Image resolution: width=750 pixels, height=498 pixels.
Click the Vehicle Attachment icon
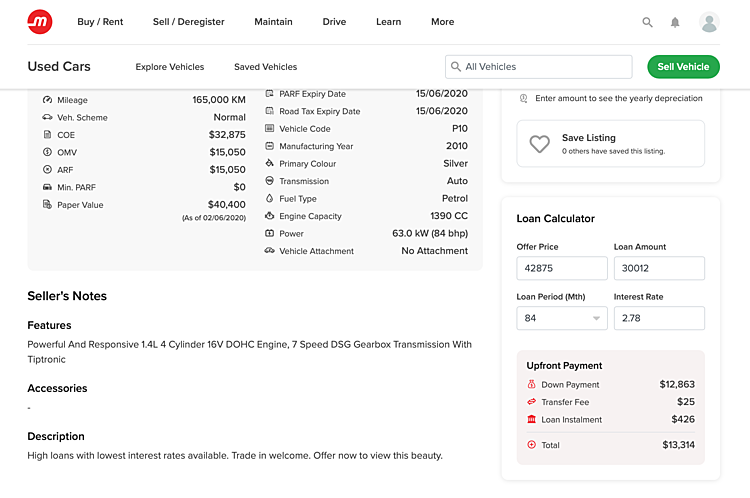[269, 251]
